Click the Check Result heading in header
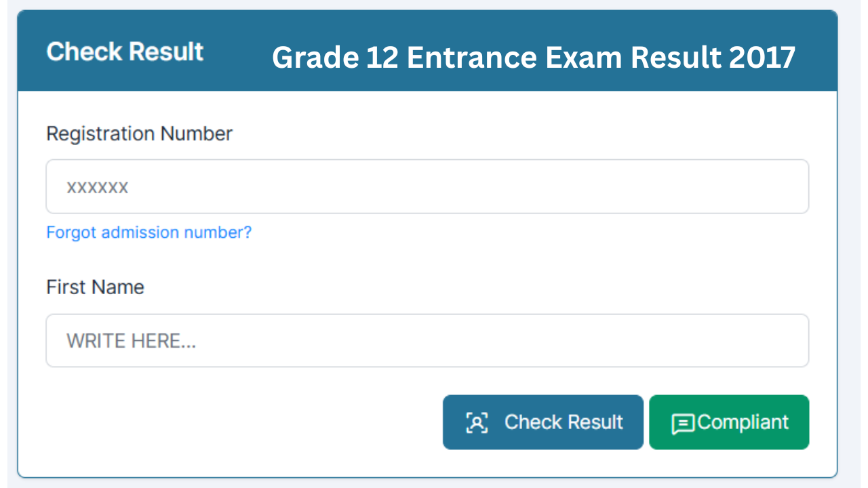Screen dimensions: 868x488 coord(125,52)
